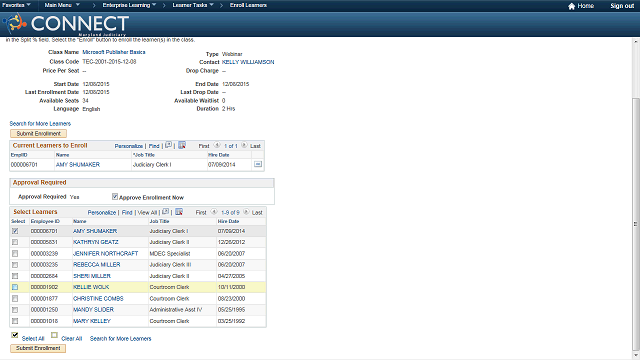Viewport: 640px width, 360px height.
Task: Open top Search for More Learners link
Action: point(40,123)
